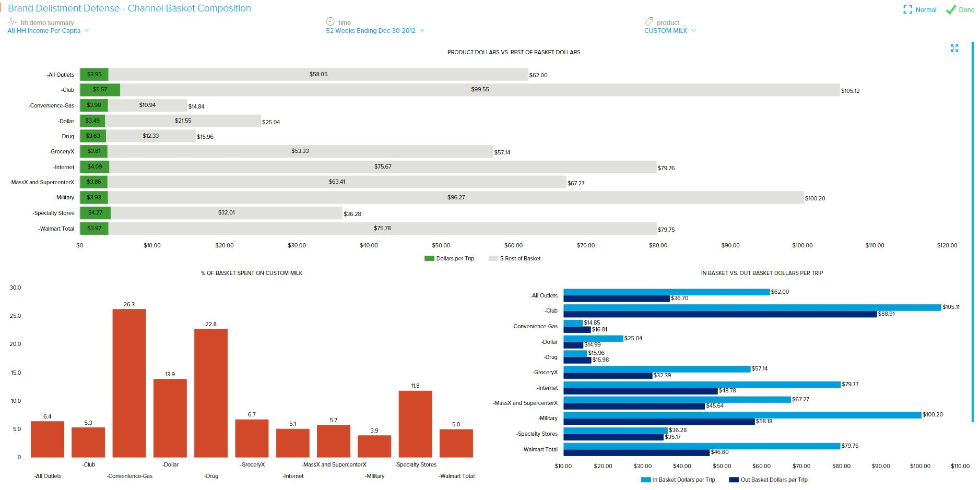This screenshot has width=980, height=490.
Task: Open the All HH Income Per Capita dropdown
Action: [48, 31]
